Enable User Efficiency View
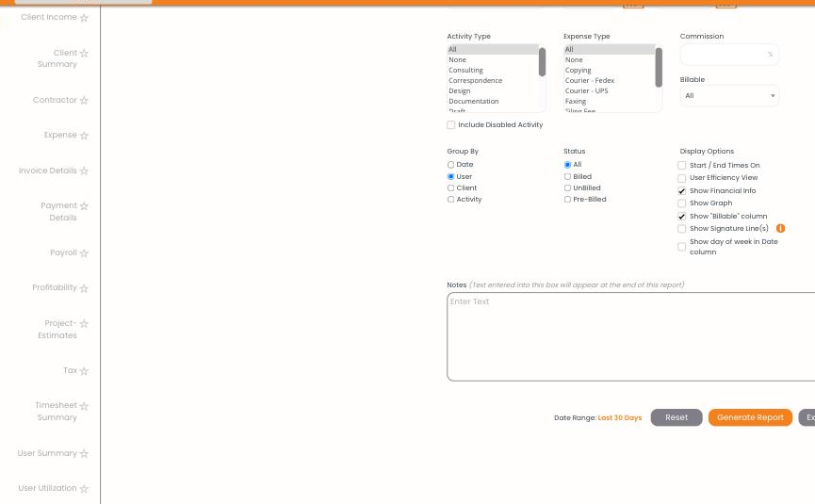The image size is (815, 504). point(682,178)
